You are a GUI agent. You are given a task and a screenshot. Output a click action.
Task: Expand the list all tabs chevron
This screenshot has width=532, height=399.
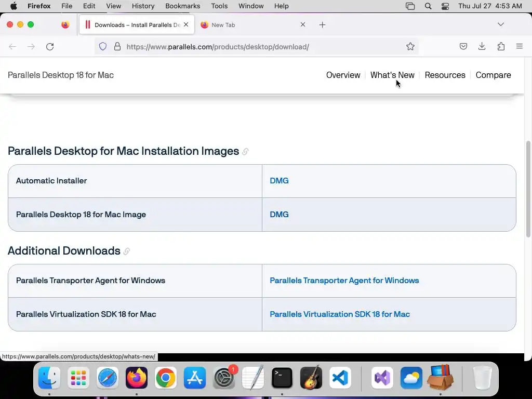(x=501, y=24)
